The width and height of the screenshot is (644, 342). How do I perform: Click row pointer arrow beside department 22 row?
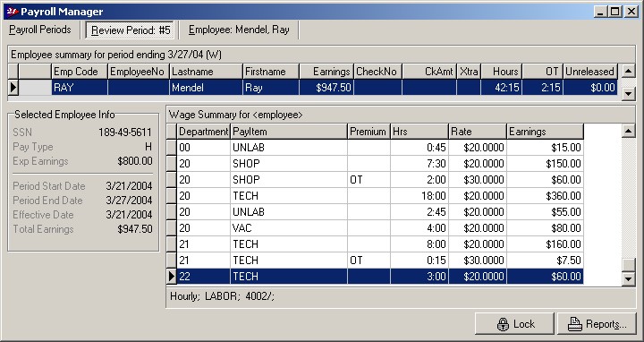coord(172,277)
